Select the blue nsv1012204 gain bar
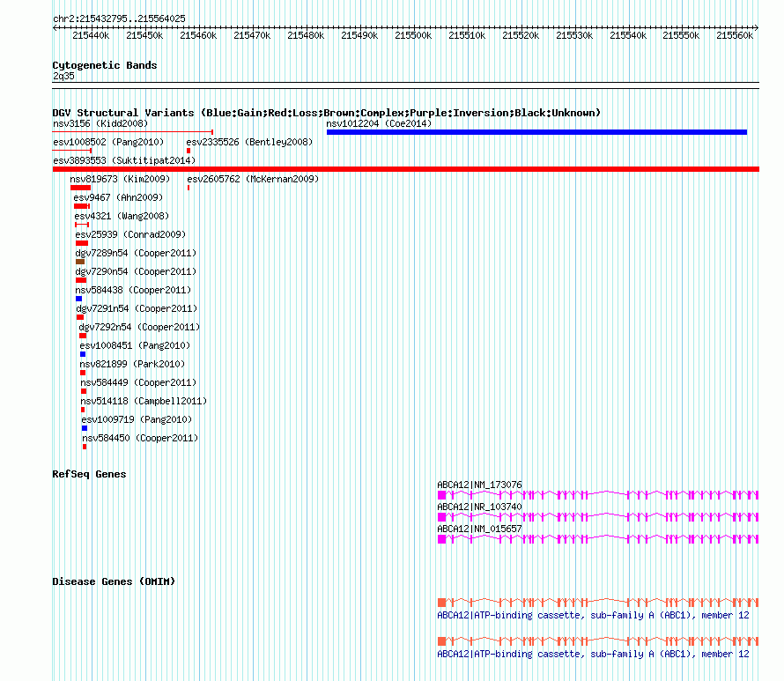This screenshot has width=784, height=681. tap(536, 132)
